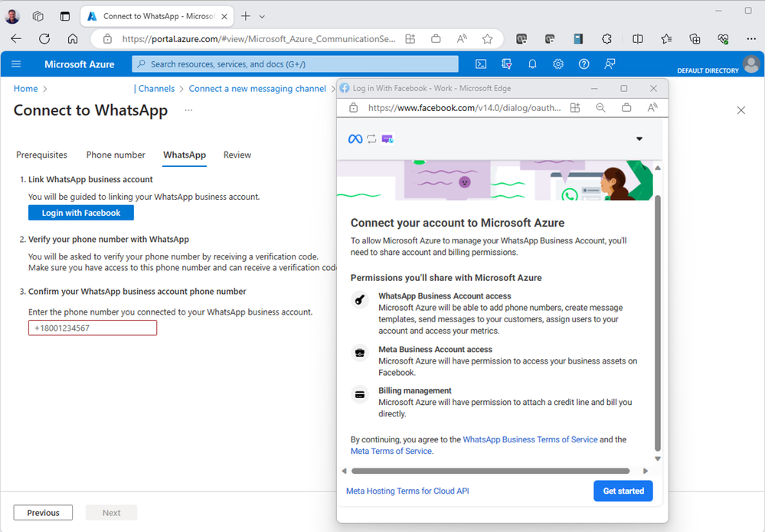The width and height of the screenshot is (765, 532).
Task: Refresh the Azure portal page
Action: coord(44,39)
